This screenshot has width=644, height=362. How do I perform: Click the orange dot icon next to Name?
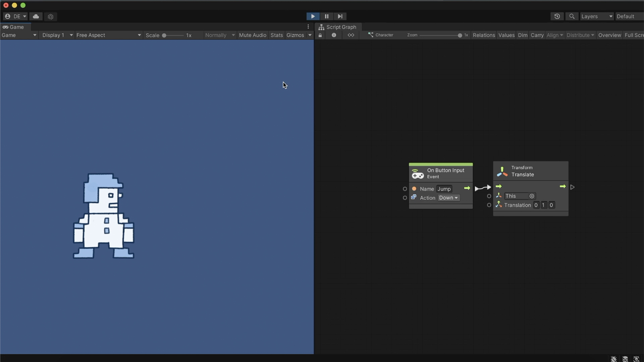point(414,189)
